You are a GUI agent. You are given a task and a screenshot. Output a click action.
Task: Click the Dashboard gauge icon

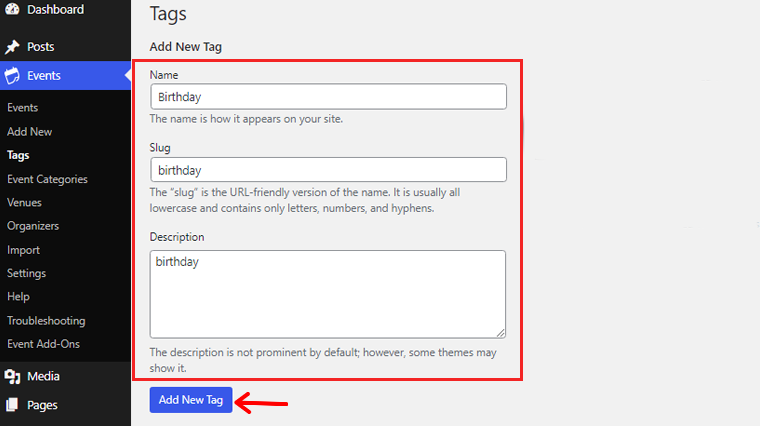pyautogui.click(x=12, y=9)
